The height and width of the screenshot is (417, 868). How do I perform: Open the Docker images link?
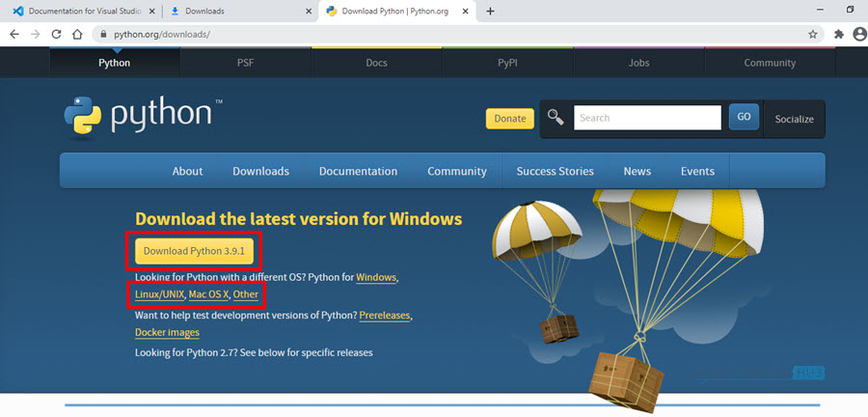click(x=167, y=332)
